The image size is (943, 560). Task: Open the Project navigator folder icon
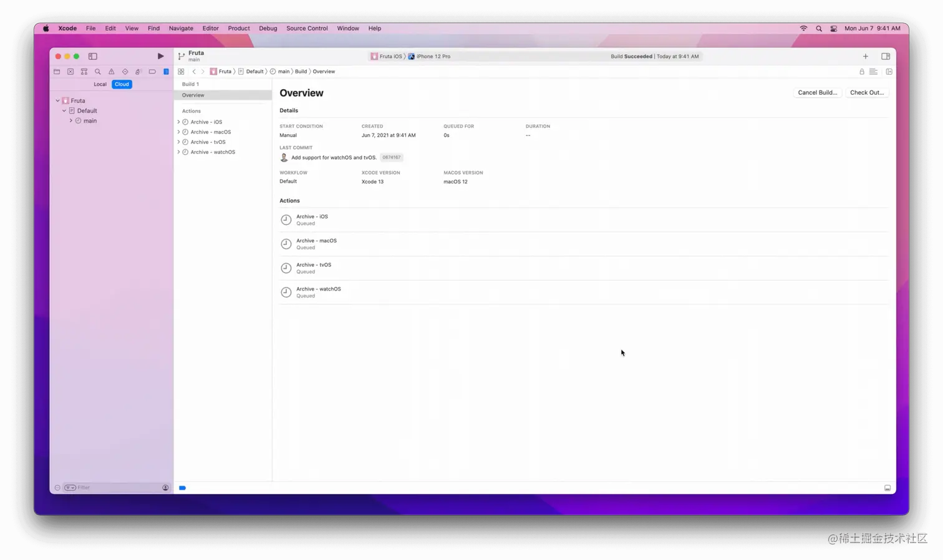tap(57, 72)
